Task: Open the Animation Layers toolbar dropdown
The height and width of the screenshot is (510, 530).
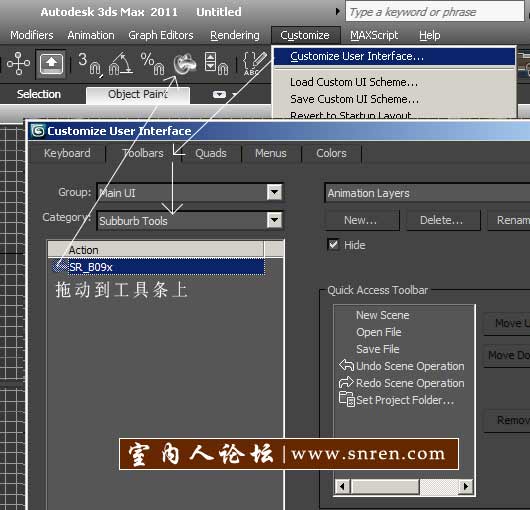Action: click(x=427, y=193)
